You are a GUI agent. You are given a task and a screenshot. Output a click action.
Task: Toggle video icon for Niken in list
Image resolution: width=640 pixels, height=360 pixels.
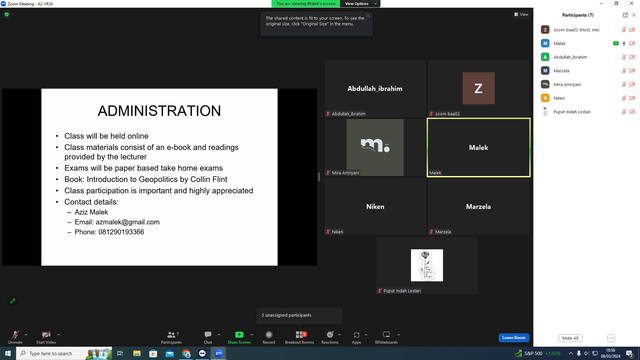click(632, 98)
